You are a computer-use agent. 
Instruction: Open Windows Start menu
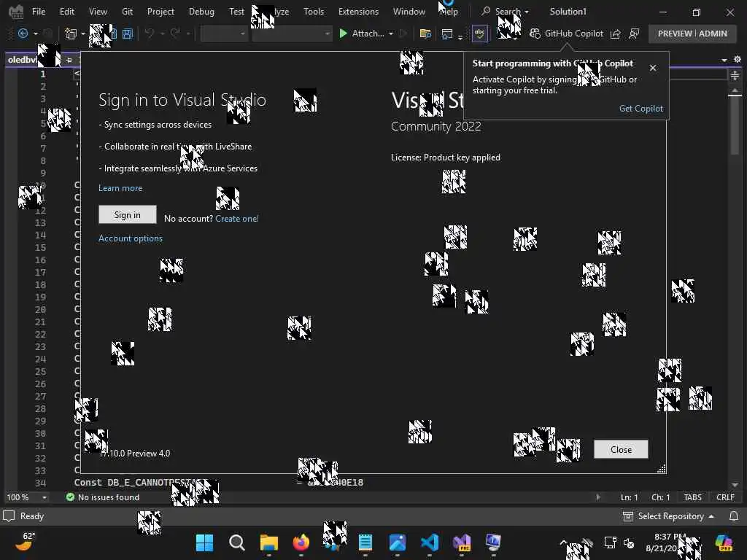[204, 542]
